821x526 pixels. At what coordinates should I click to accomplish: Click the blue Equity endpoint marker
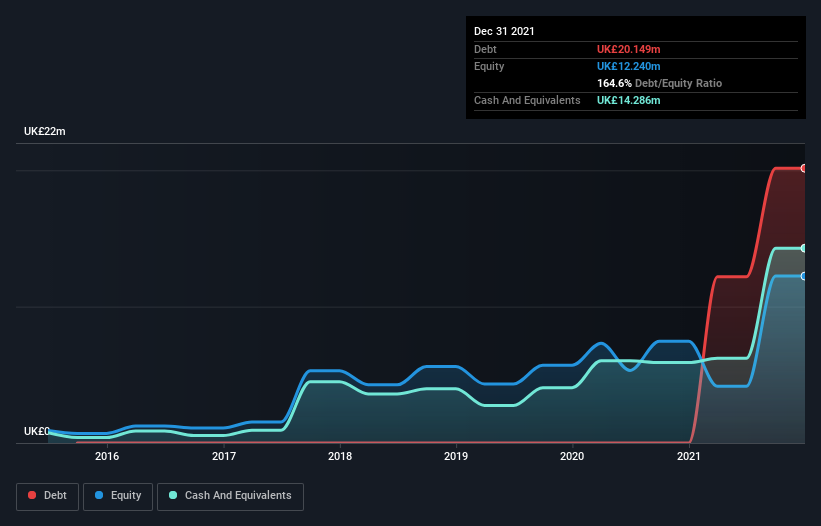pos(804,276)
